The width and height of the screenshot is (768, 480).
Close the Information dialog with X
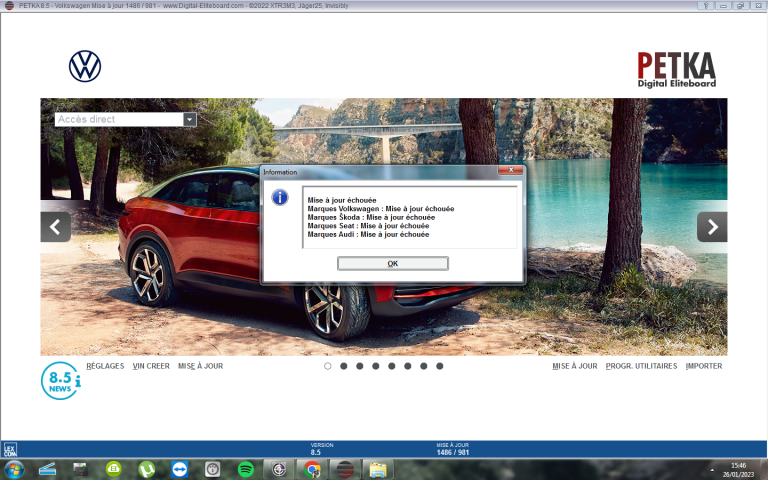[x=510, y=170]
